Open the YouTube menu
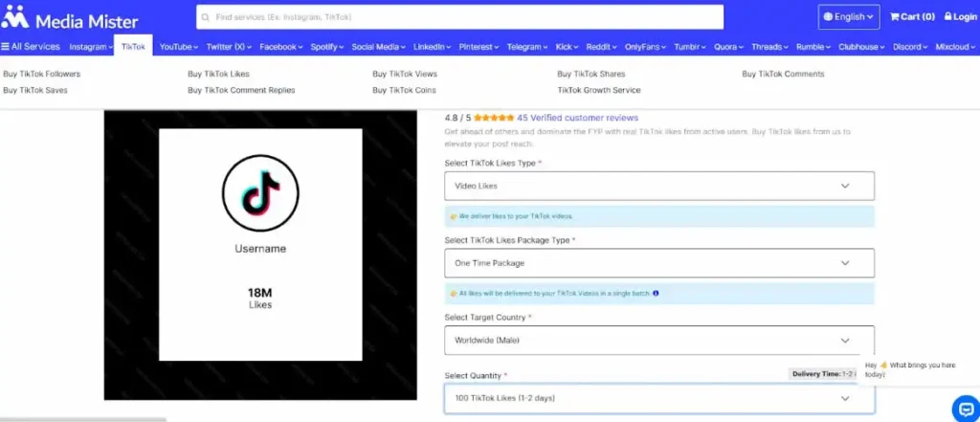 [178, 47]
